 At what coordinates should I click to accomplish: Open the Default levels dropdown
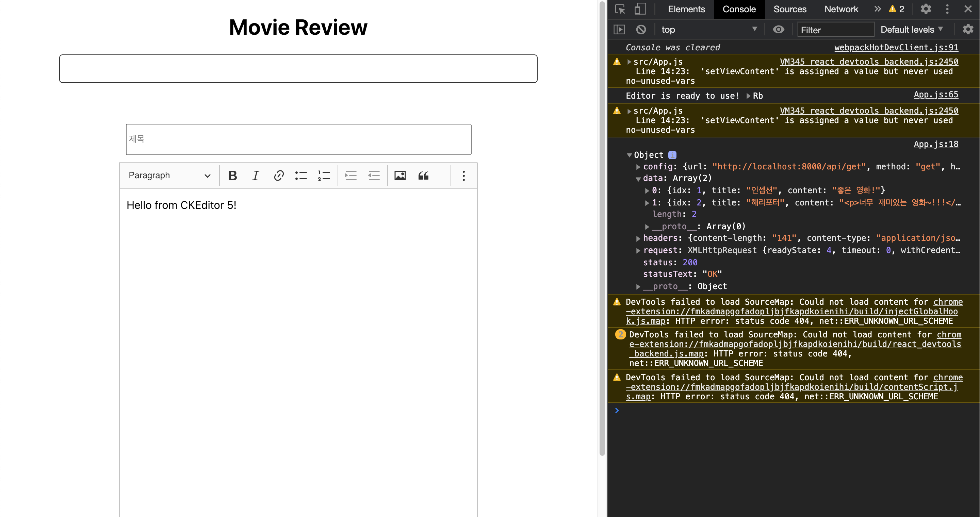[911, 30]
